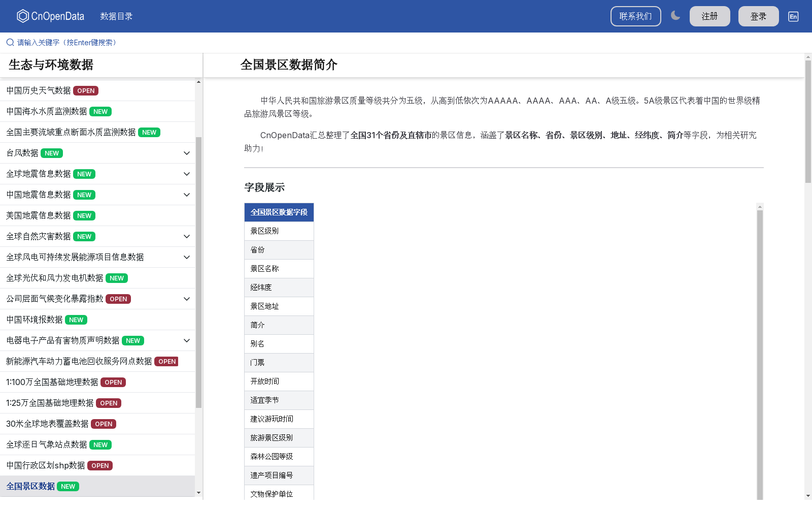This screenshot has height=508, width=812.
Task: Click main page scrollbar thumb
Action: (808, 122)
